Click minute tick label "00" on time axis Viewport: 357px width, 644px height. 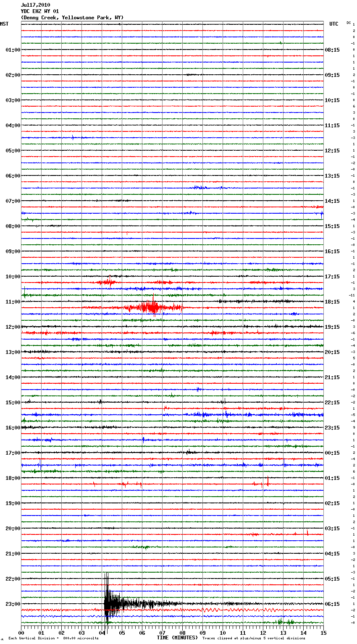point(21,633)
